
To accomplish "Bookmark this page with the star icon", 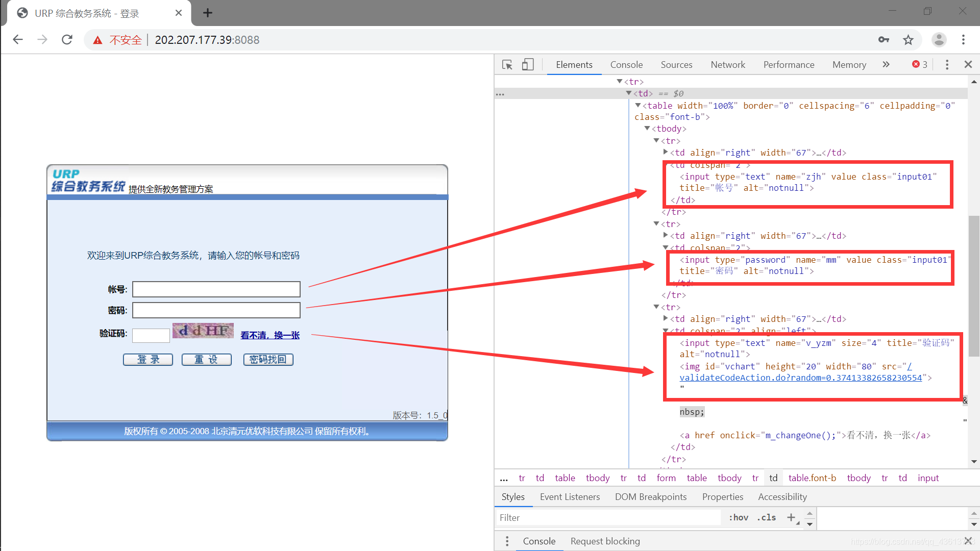I will 908,40.
